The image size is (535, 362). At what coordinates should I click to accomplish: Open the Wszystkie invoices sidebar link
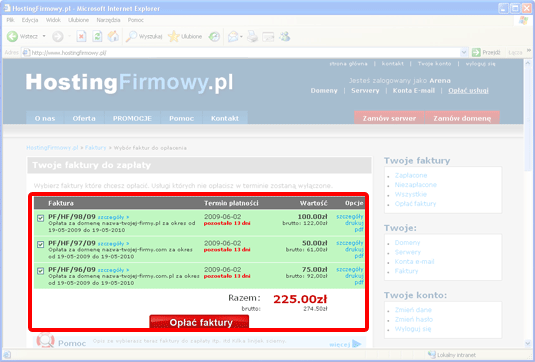pyautogui.click(x=411, y=194)
